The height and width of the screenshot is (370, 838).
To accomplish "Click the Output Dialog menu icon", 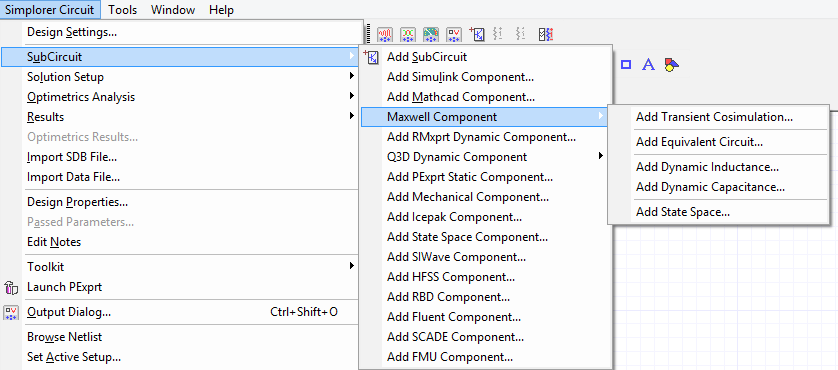I will 11,312.
